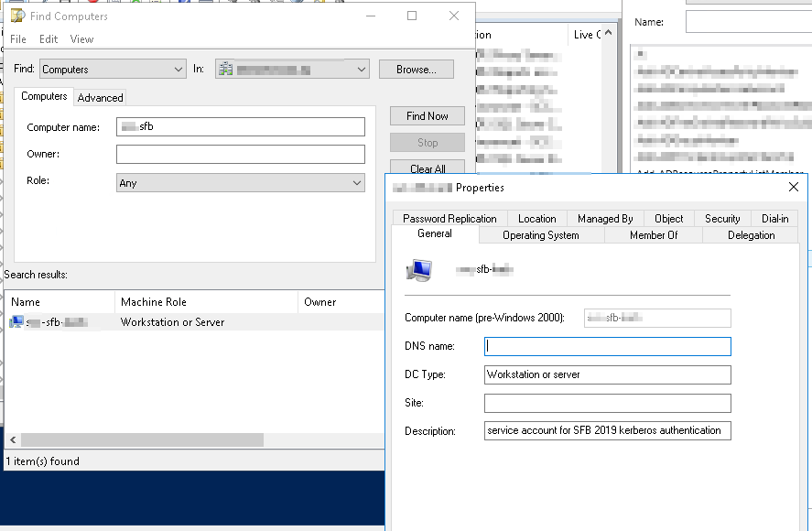This screenshot has height=531, width=812.
Task: Click into the Owner input field
Action: [240, 155]
